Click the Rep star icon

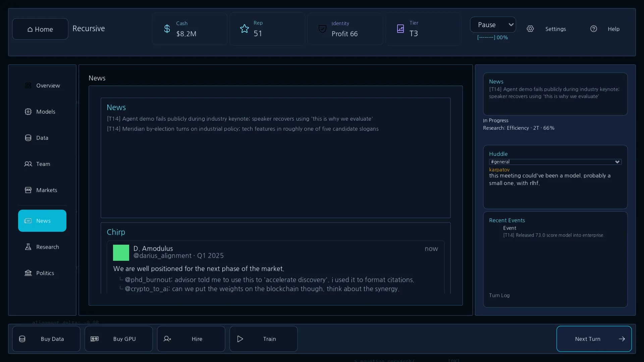click(245, 29)
